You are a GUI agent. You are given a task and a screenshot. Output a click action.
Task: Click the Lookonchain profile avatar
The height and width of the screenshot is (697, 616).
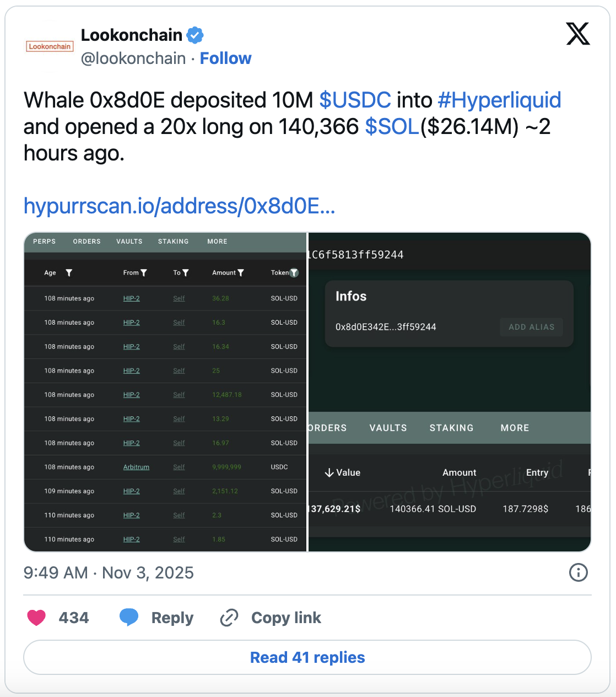coord(49,46)
